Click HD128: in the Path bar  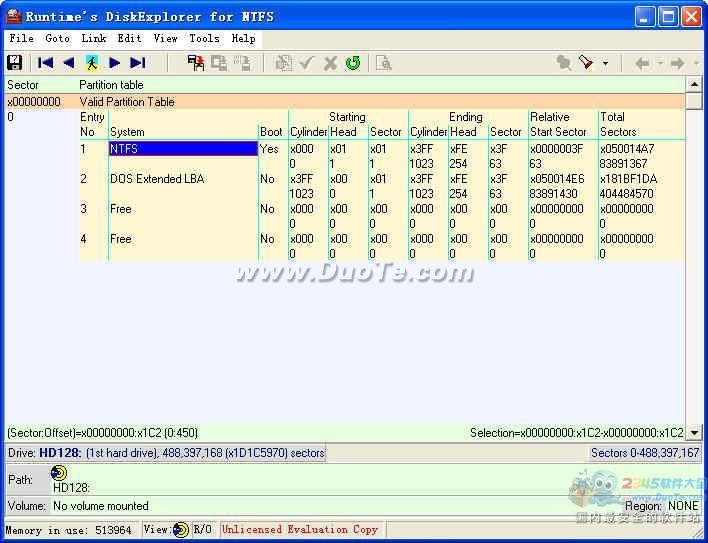pos(71,487)
